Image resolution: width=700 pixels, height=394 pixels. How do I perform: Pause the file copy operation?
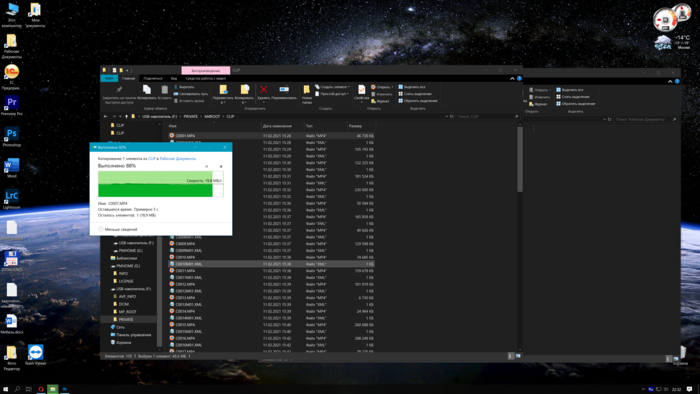coord(206,166)
